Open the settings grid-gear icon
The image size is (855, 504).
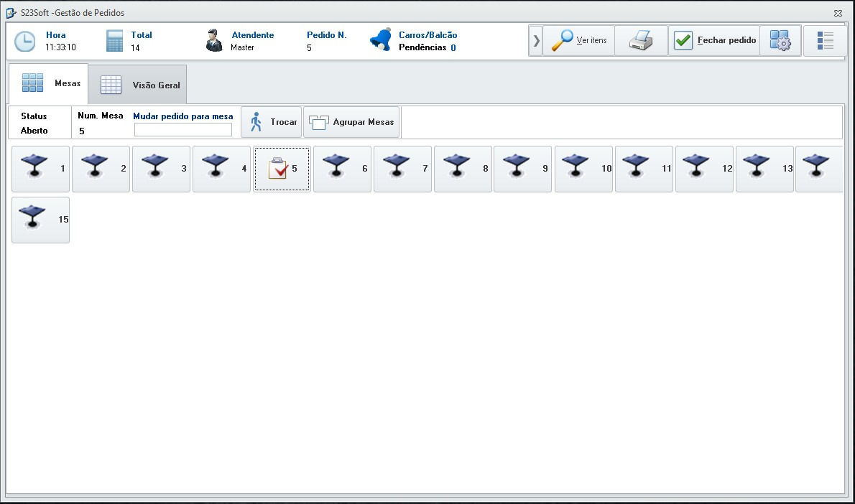(x=780, y=41)
